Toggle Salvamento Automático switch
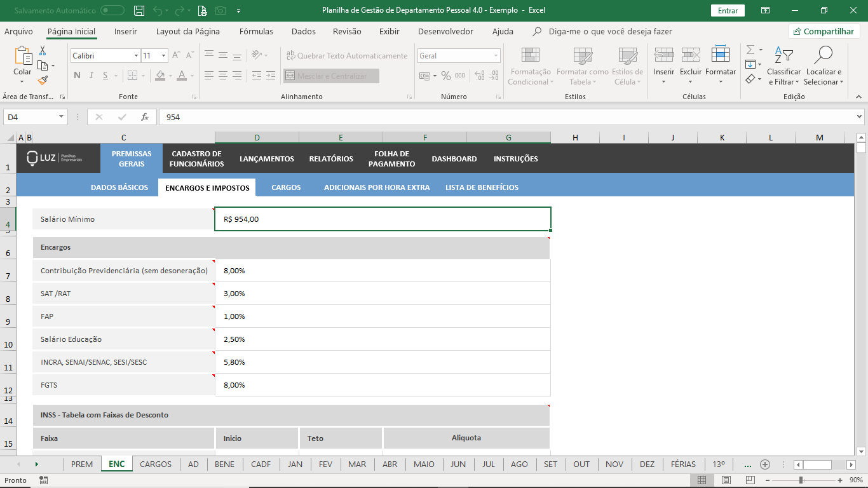Screen dimensions: 868x488 [112, 10]
